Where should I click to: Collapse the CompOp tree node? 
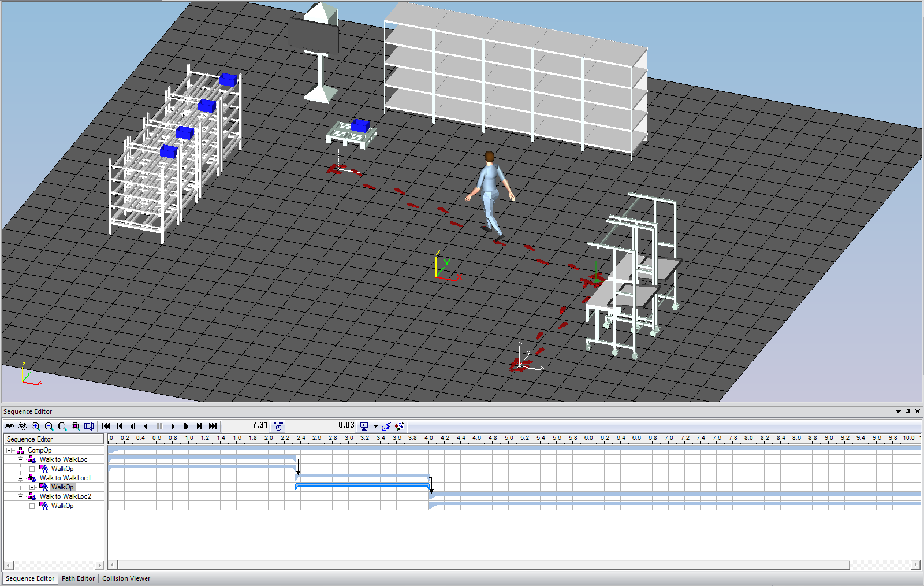9,450
